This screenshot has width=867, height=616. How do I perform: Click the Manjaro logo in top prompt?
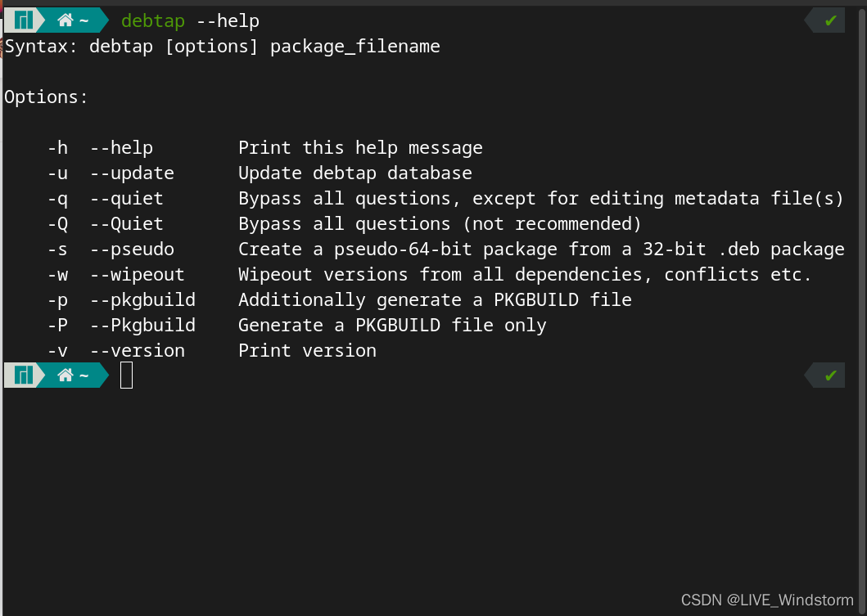click(x=23, y=20)
